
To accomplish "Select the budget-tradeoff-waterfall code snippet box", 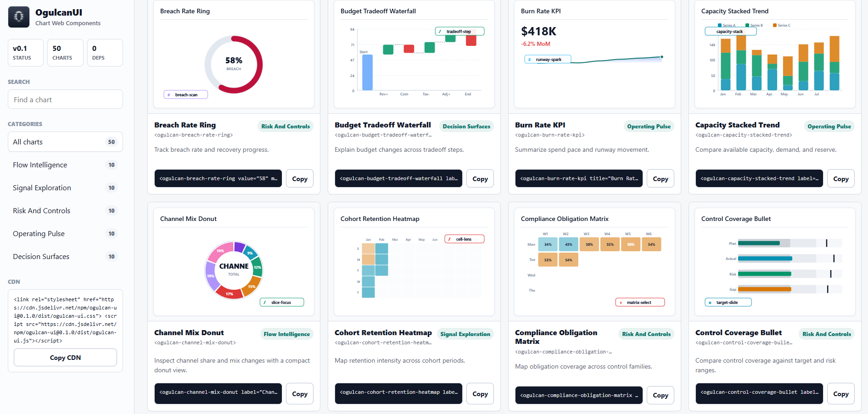I will [x=399, y=178].
